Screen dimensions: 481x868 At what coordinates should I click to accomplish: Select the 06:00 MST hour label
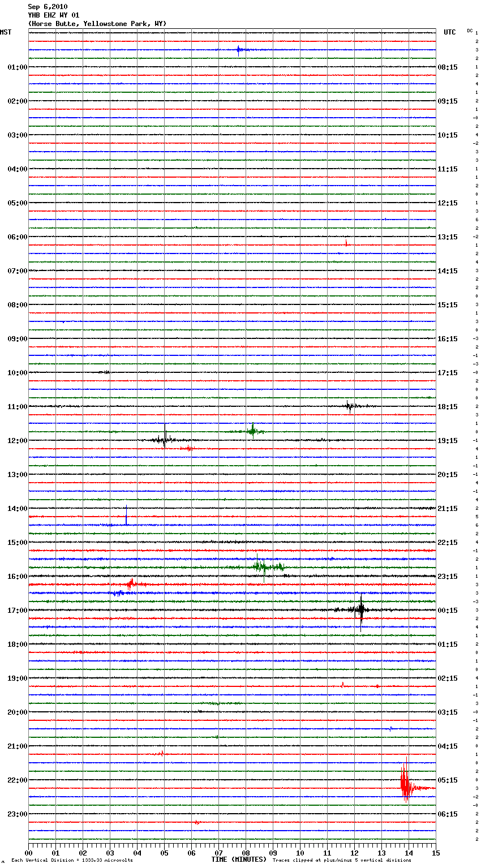(x=18, y=237)
